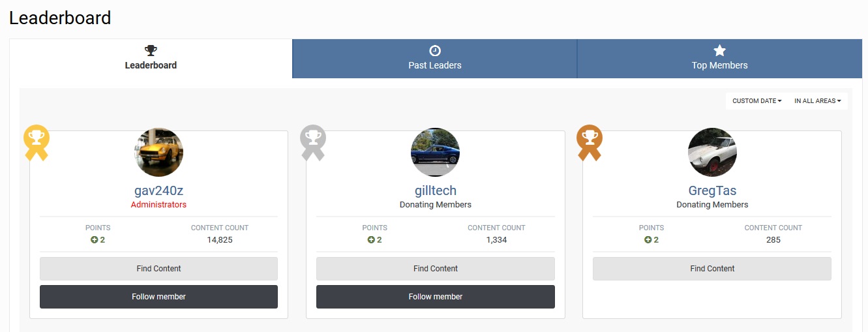The height and width of the screenshot is (332, 868).
Task: Find Content for GregTas
Action: tap(712, 269)
